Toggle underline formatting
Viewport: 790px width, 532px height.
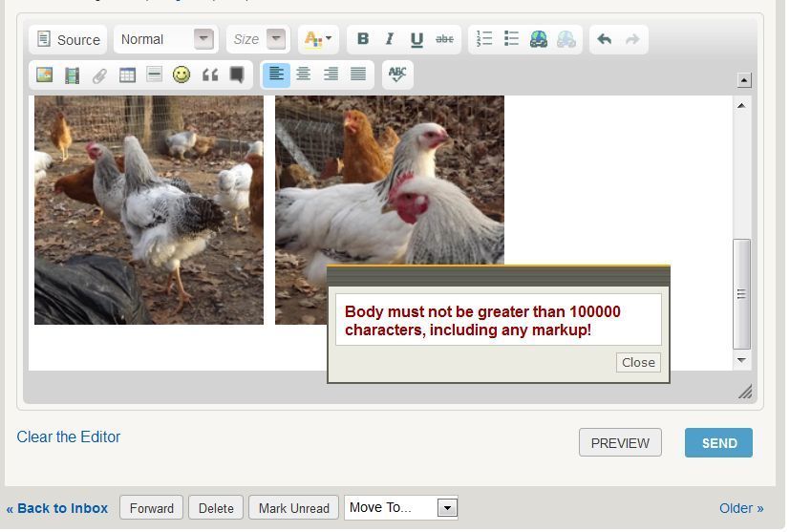pyautogui.click(x=416, y=39)
